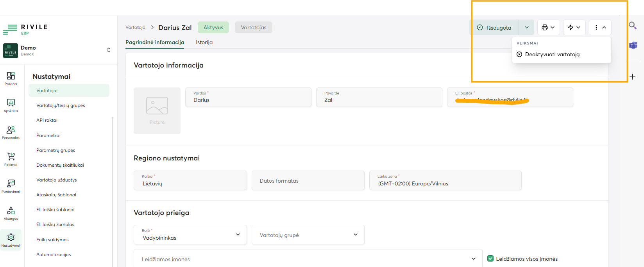The width and height of the screenshot is (644, 267).
Task: Open the arrow next to Išsaugota
Action: tap(526, 27)
